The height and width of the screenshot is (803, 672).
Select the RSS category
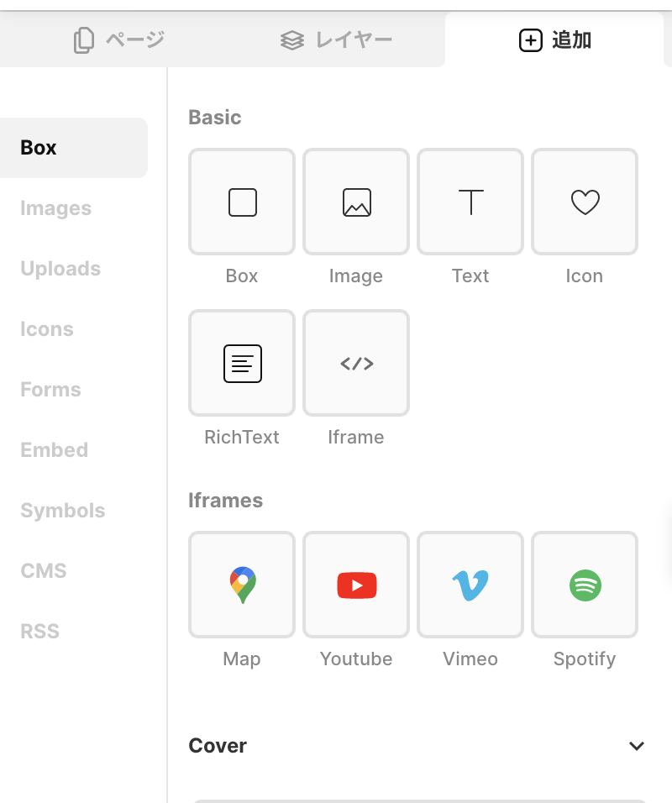click(x=40, y=632)
